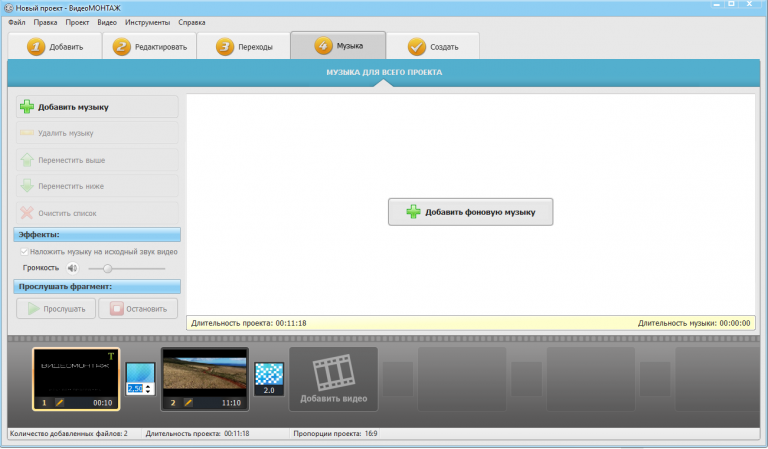The height and width of the screenshot is (449, 768).
Task: Click the Эффекты section header
Action: [x=97, y=235]
